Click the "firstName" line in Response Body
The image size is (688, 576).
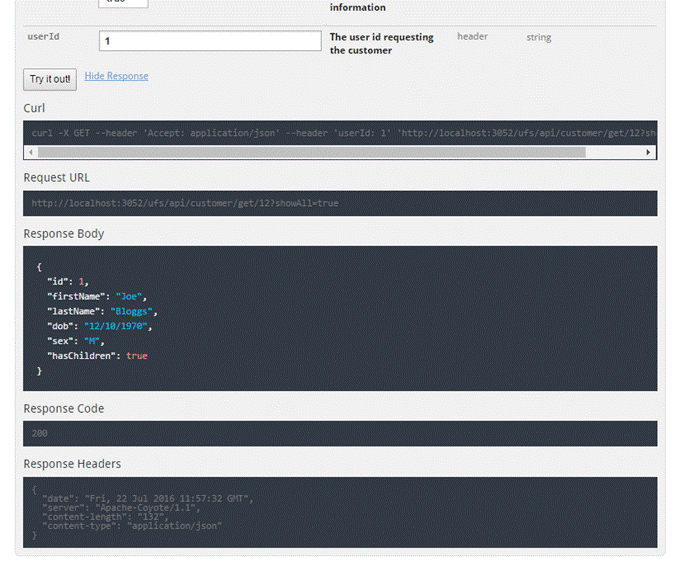[x=96, y=297]
